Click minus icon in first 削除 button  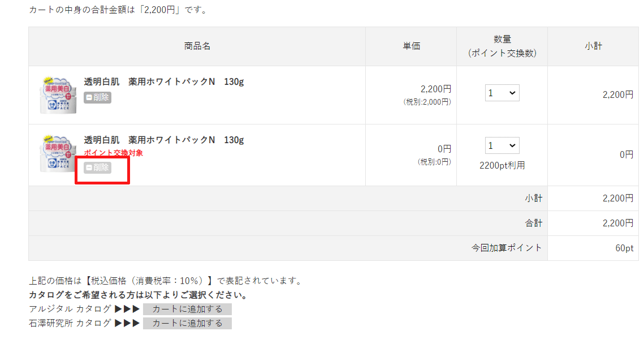(x=89, y=98)
